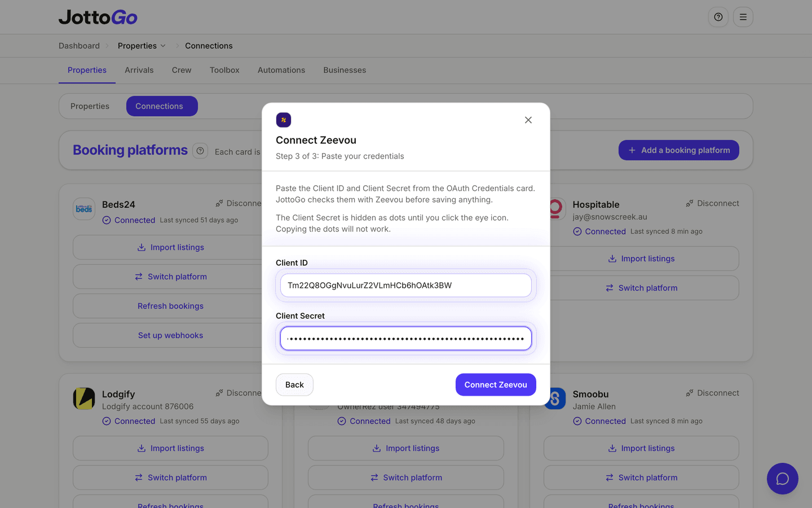Close the Connect Zeevou dialog
Viewport: 812px width, 508px height.
click(528, 120)
